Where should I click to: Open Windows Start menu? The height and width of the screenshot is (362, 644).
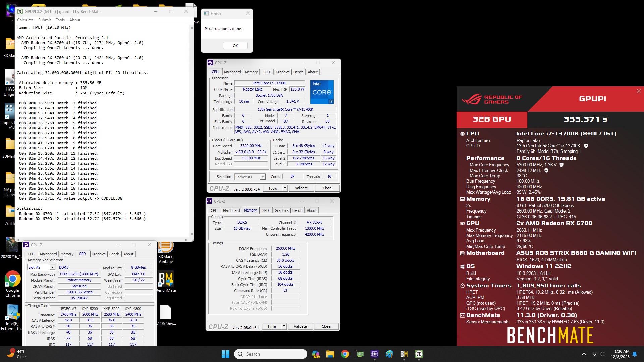pyautogui.click(x=225, y=354)
